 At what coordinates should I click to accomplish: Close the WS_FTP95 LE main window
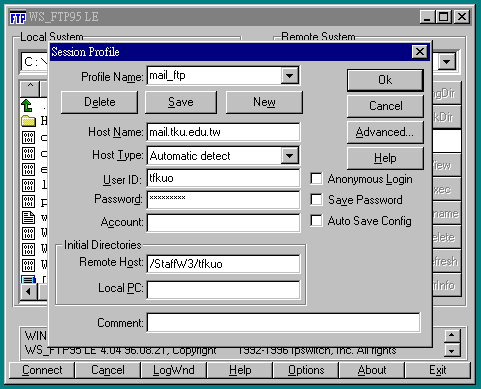pos(462,17)
